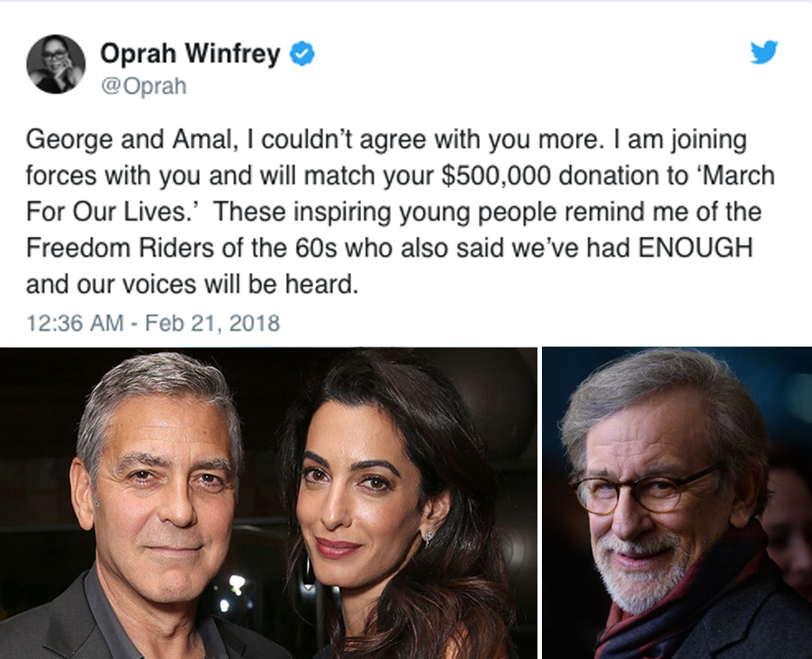This screenshot has width=812, height=659.
Task: Click the blue verified checkmark badge
Action: coord(302,56)
